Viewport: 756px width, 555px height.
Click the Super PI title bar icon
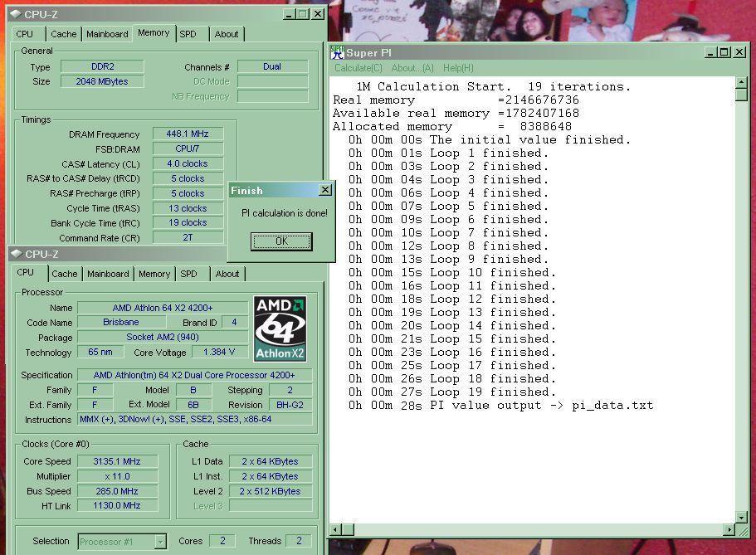338,52
